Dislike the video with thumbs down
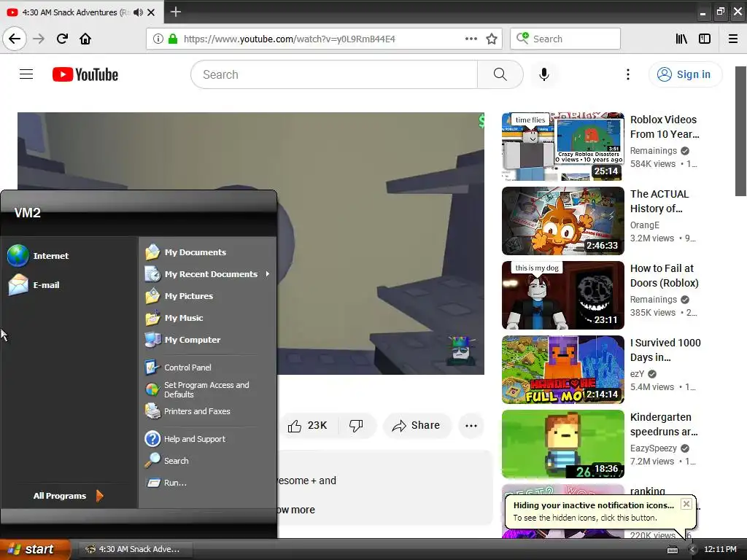 point(356,425)
